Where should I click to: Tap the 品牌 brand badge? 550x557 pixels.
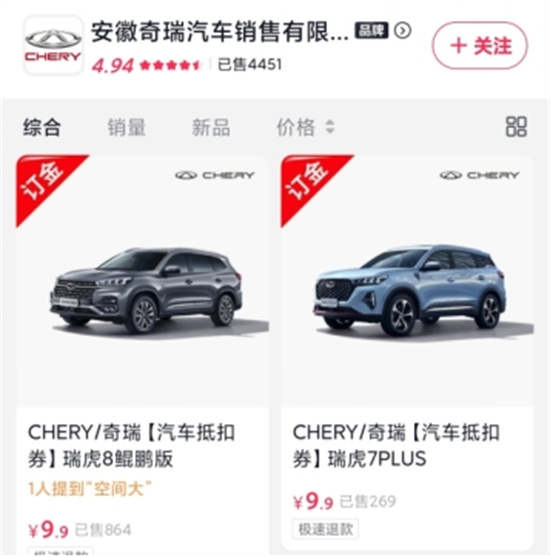(x=372, y=31)
